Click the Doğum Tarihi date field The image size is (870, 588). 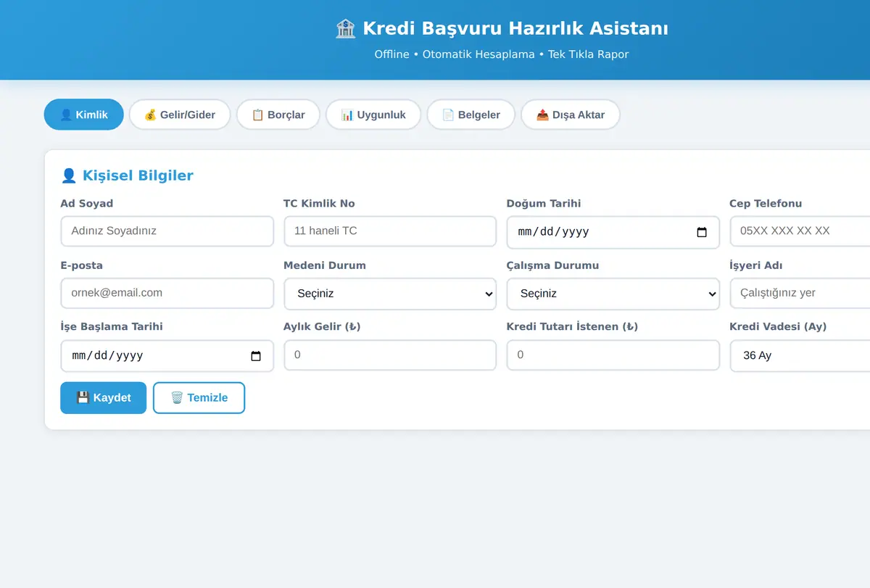(613, 232)
